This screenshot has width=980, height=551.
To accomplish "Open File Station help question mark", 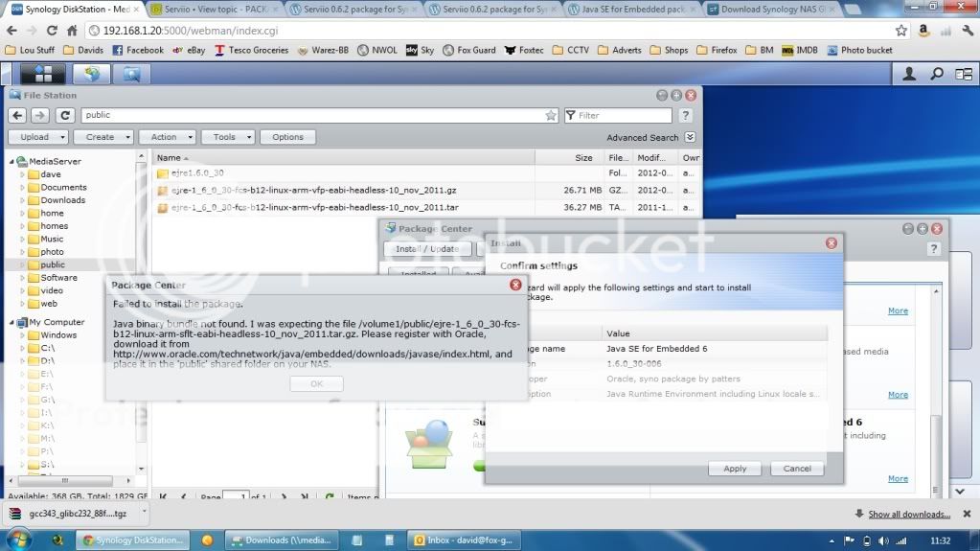I will [686, 115].
